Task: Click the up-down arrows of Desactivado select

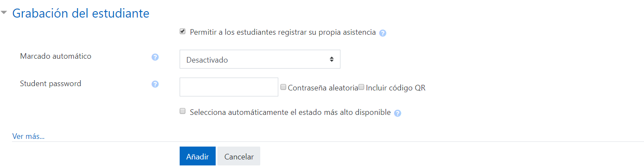Action: pyautogui.click(x=331, y=59)
